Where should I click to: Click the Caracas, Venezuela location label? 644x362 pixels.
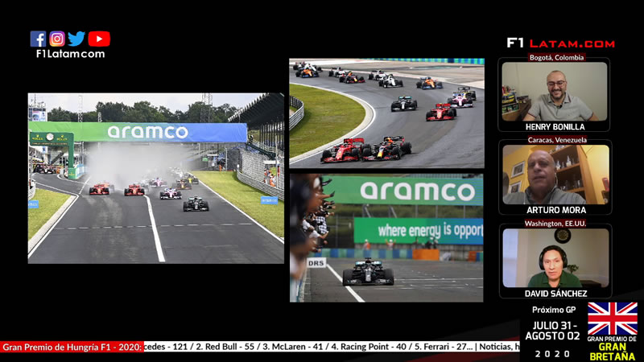(557, 140)
